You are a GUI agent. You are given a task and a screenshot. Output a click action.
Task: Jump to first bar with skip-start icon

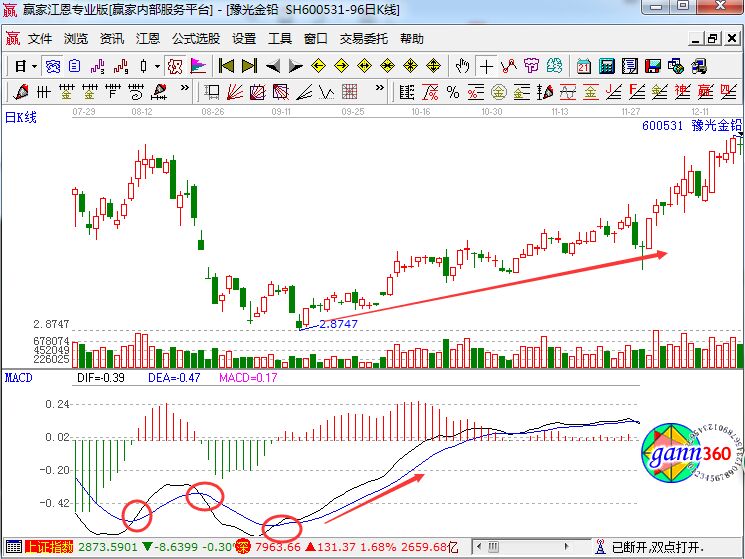(x=227, y=66)
